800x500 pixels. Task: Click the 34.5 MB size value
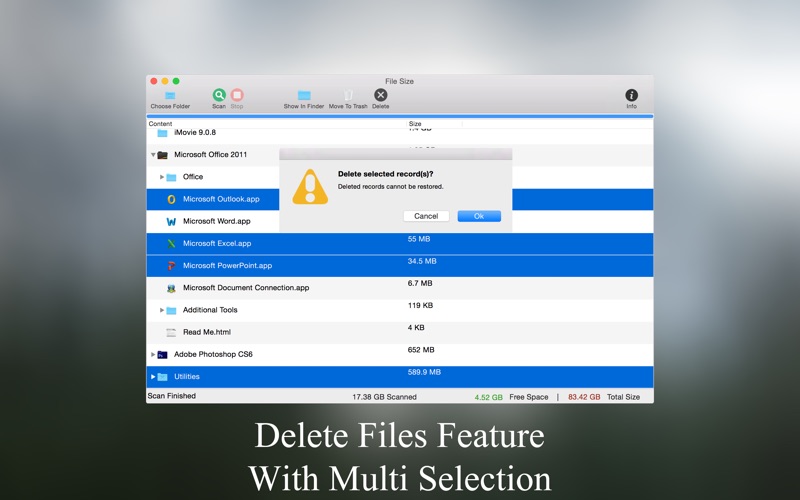(422, 261)
